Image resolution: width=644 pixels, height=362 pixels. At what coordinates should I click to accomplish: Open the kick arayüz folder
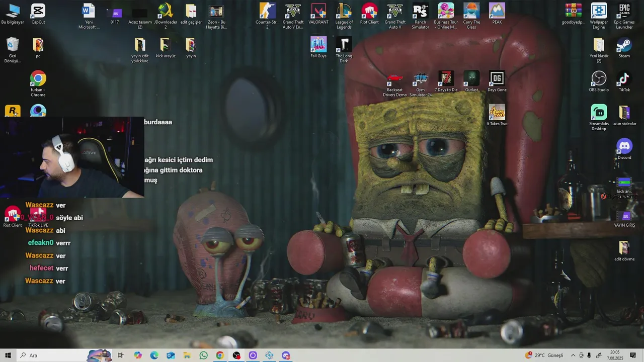(x=165, y=48)
